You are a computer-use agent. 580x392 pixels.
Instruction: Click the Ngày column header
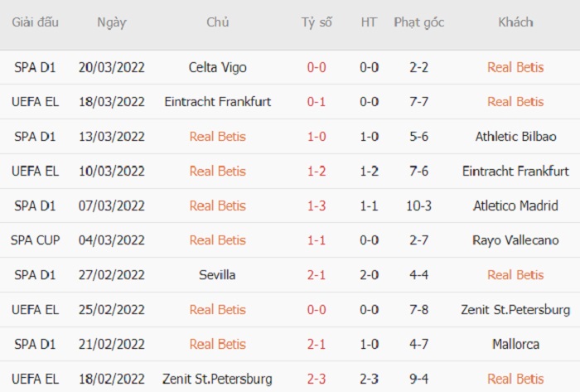(x=112, y=23)
